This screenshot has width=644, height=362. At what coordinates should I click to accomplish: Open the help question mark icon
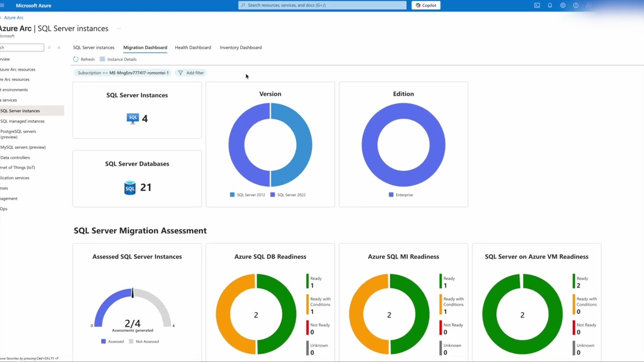coord(576,5)
